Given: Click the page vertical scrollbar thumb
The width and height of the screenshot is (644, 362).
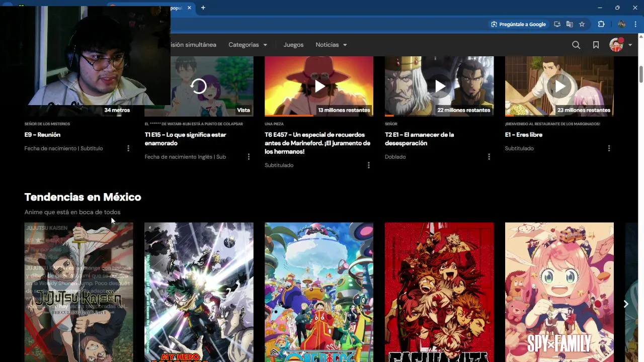Looking at the screenshot, I should pyautogui.click(x=641, y=74).
